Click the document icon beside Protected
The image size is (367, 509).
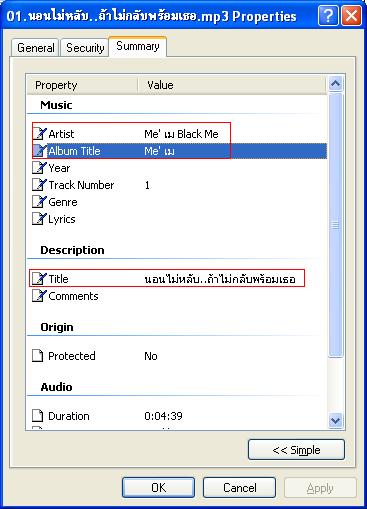pos(38,356)
